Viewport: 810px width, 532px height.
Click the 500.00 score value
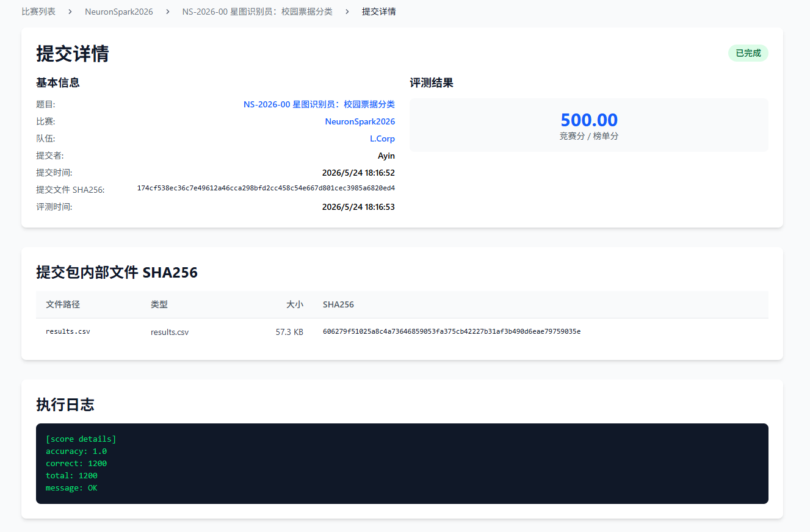tap(589, 120)
